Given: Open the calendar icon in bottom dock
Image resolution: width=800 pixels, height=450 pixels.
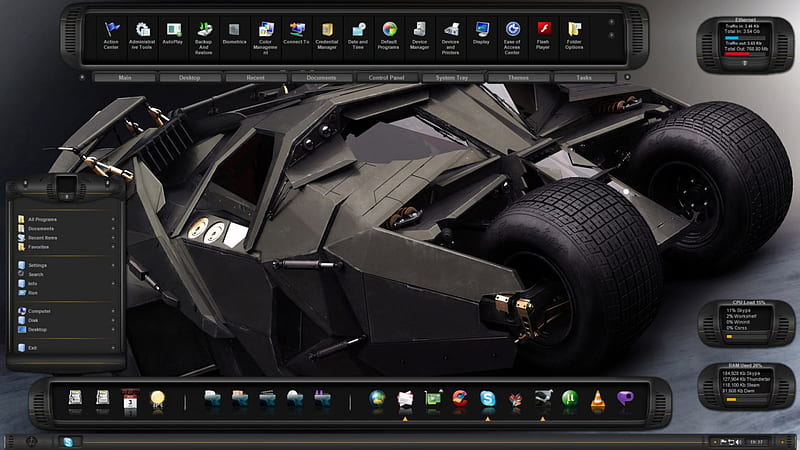Looking at the screenshot, I should (x=130, y=399).
